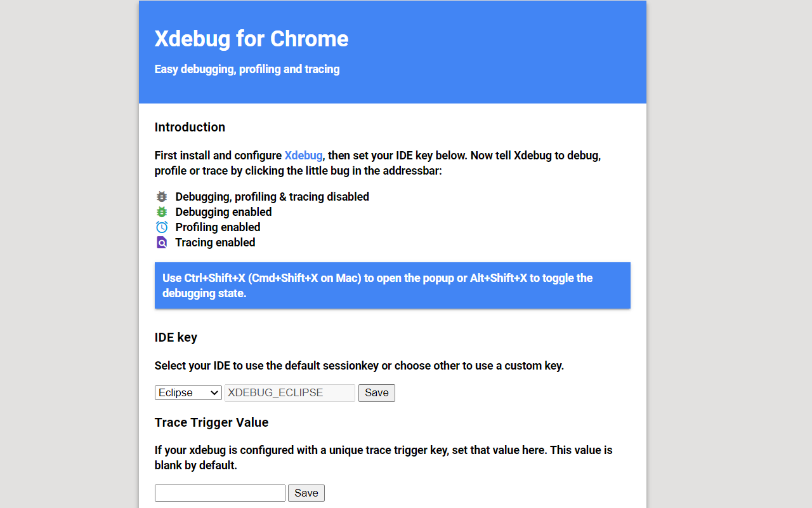The height and width of the screenshot is (508, 812).
Task: Click the Trace Trigger Value heading
Action: [211, 422]
